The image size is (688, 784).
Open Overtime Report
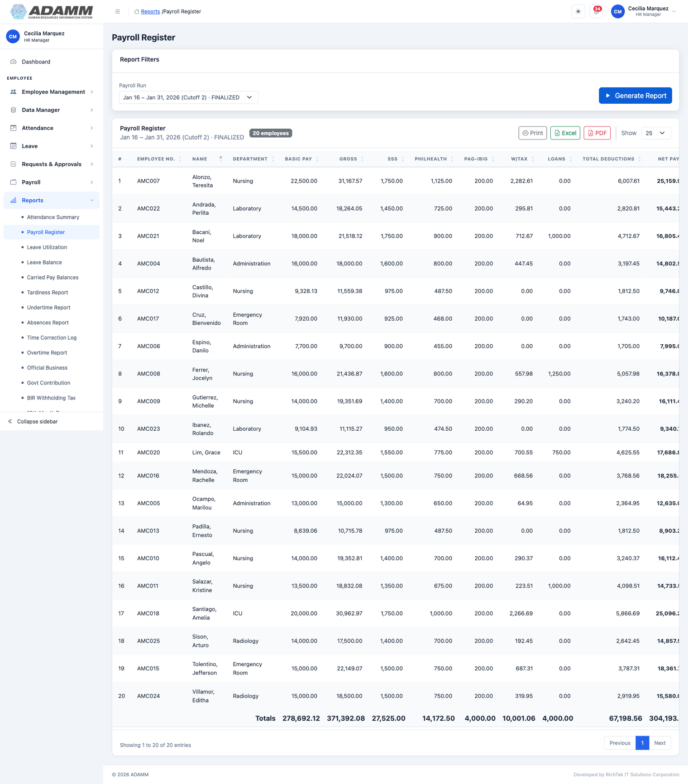click(x=47, y=353)
